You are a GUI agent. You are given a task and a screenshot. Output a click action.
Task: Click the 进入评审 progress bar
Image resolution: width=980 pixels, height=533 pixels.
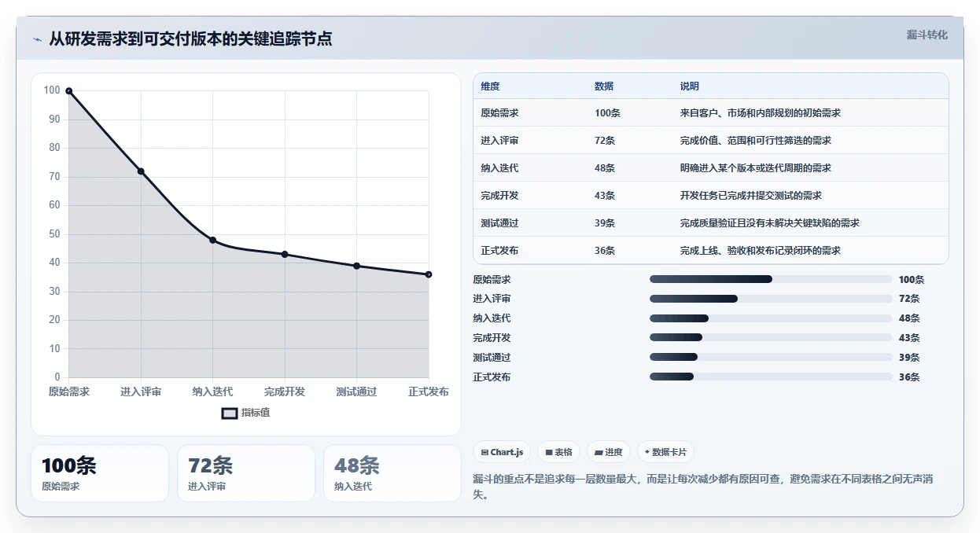point(771,299)
